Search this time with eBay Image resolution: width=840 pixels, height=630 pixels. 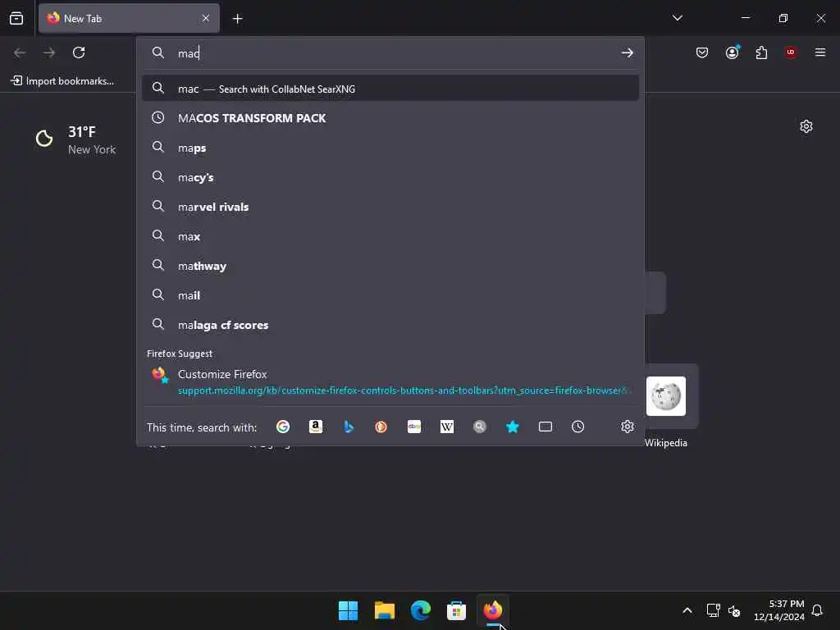click(x=414, y=427)
